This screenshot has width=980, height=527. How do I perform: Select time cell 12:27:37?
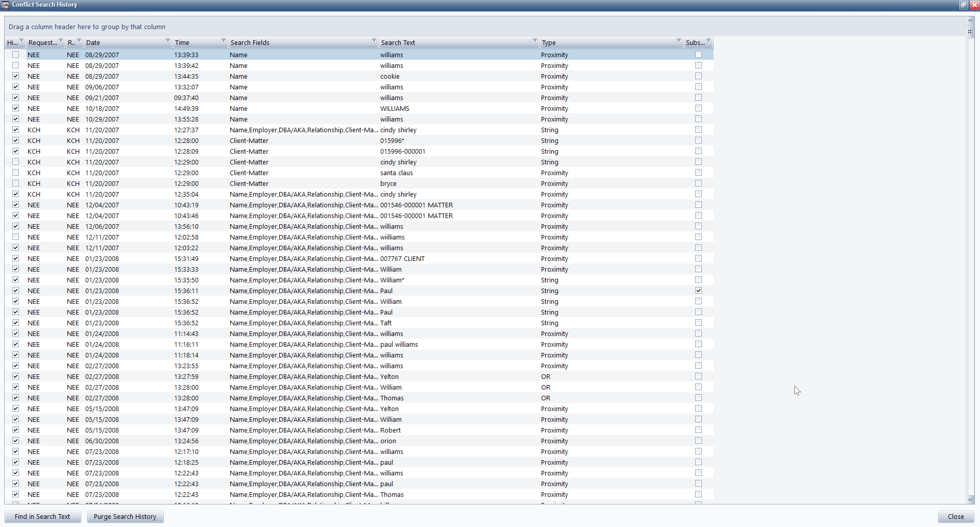tap(186, 130)
